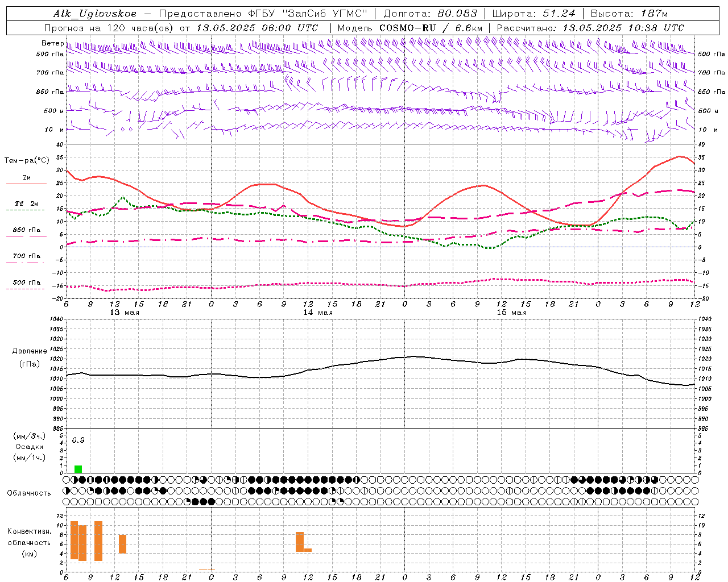Select the '14 мая' date label

318,313
